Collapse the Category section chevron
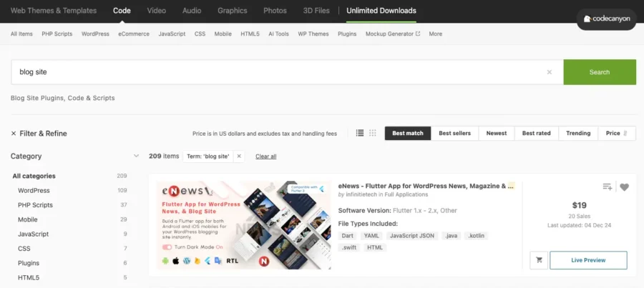644x288 pixels. [x=137, y=156]
